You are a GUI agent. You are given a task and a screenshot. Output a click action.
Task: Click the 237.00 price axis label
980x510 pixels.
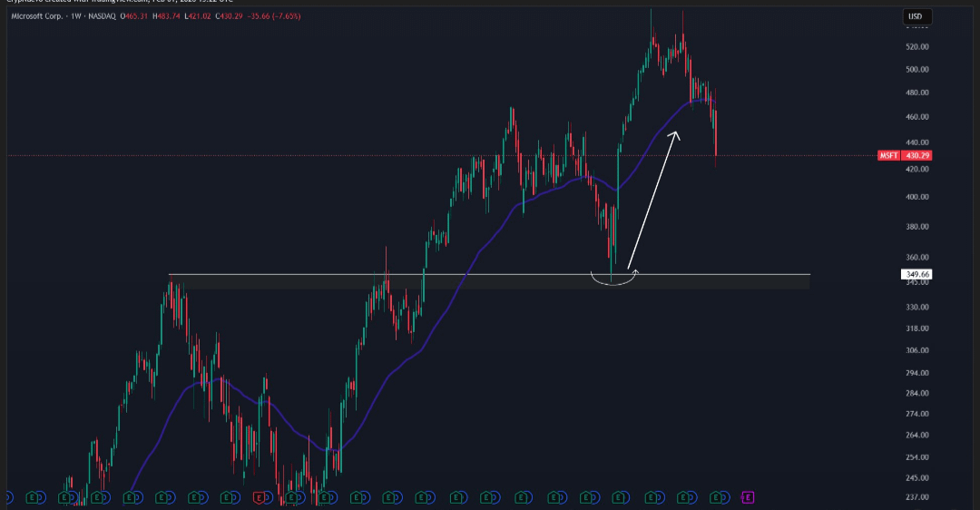916,497
